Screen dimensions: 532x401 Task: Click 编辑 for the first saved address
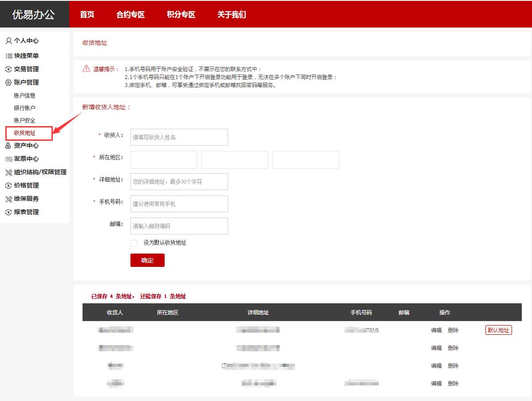point(436,330)
